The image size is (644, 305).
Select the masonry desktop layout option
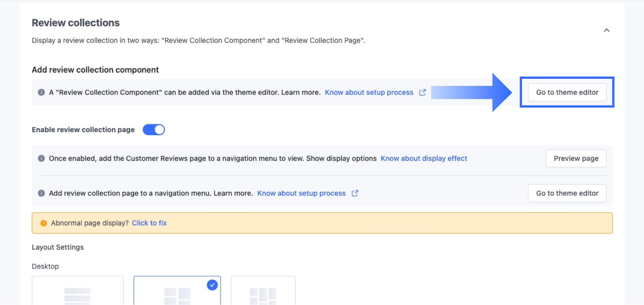263,292
